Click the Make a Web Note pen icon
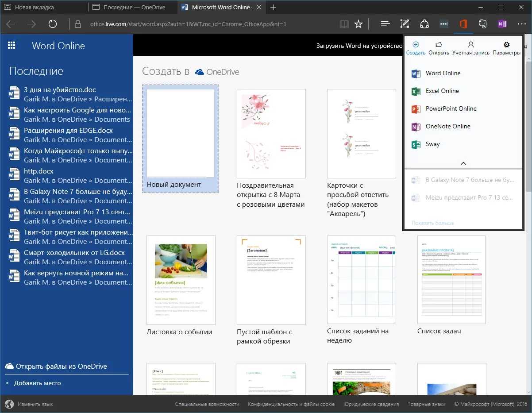The width and height of the screenshot is (532, 413). click(405, 24)
